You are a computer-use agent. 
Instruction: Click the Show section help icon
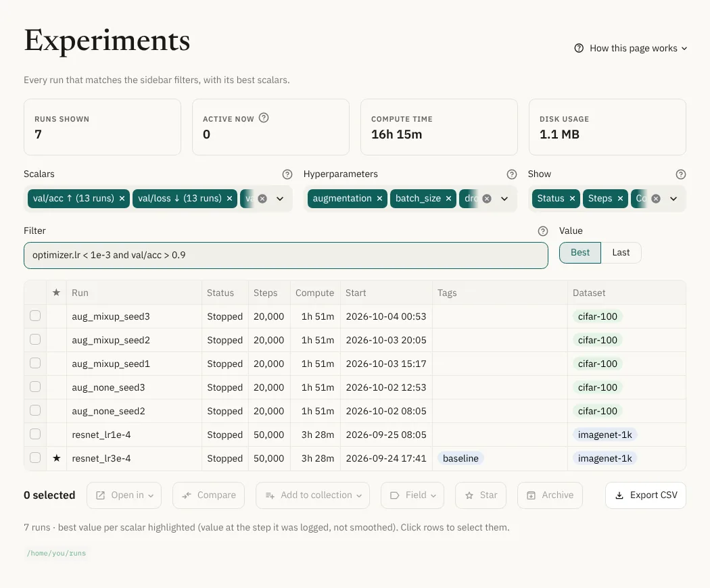[680, 174]
